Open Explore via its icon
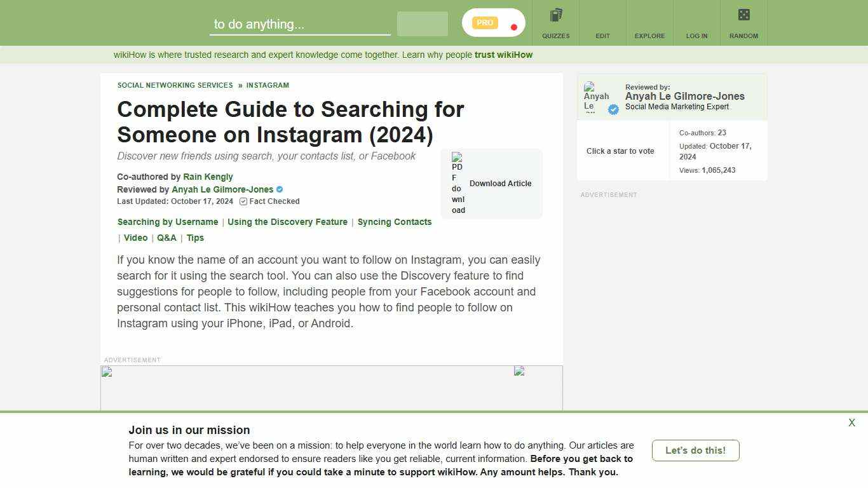This screenshot has height=488, width=868. click(649, 15)
